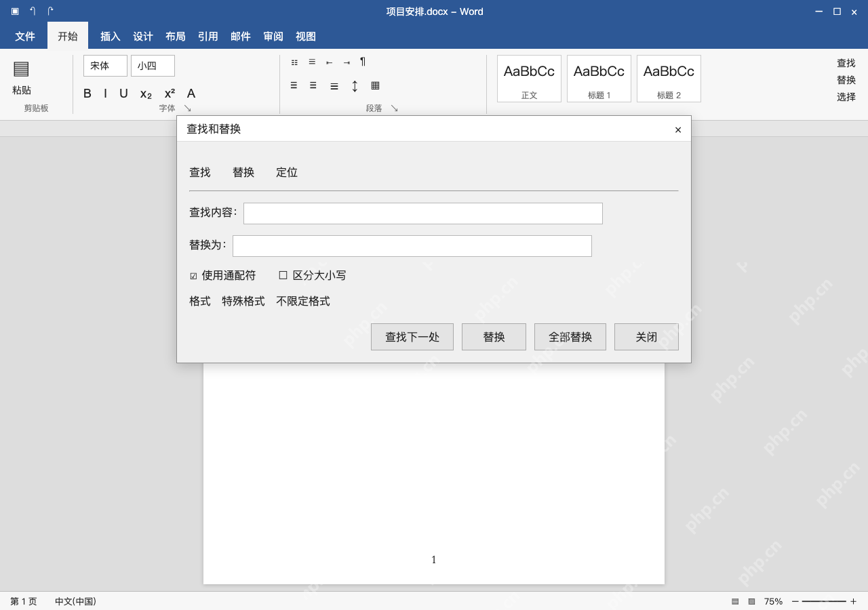Screen dimensions: 868x610
Task: Apply 标题 2 style
Action: pos(669,79)
